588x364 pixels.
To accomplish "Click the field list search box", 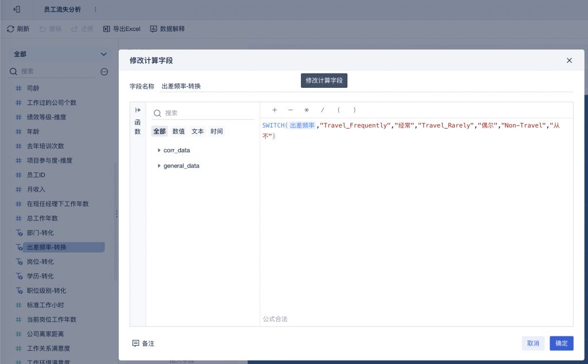I will pyautogui.click(x=52, y=71).
